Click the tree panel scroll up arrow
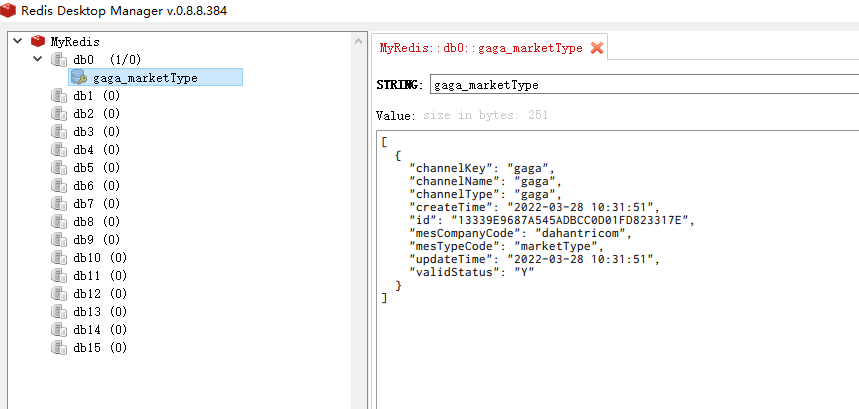Image resolution: width=859 pixels, height=409 pixels. (x=359, y=41)
